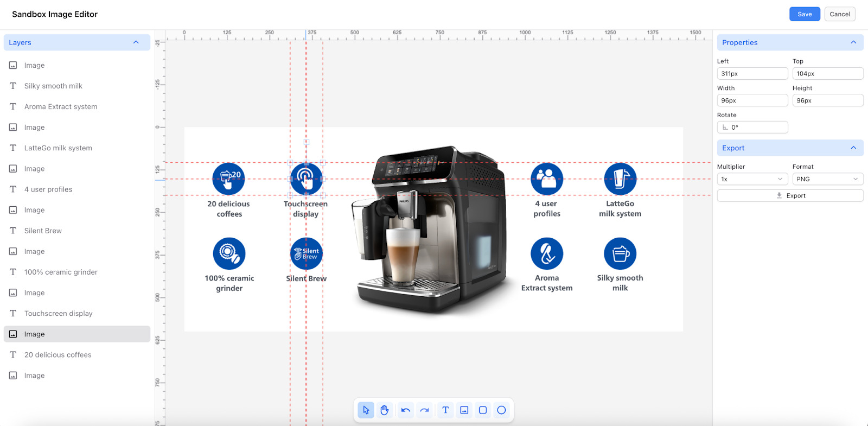
Task: Open the Multiplier dropdown
Action: click(752, 179)
